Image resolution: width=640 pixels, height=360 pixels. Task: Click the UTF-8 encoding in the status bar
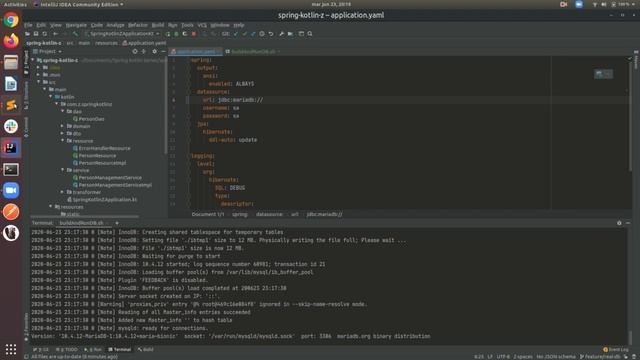coord(503,357)
